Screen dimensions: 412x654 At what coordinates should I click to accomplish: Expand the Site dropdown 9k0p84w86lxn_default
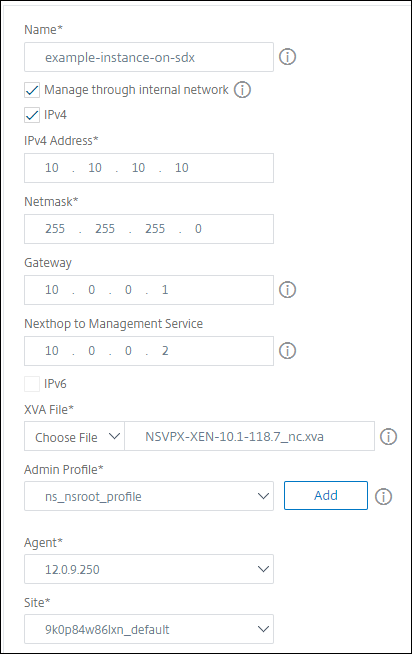pyautogui.click(x=149, y=629)
